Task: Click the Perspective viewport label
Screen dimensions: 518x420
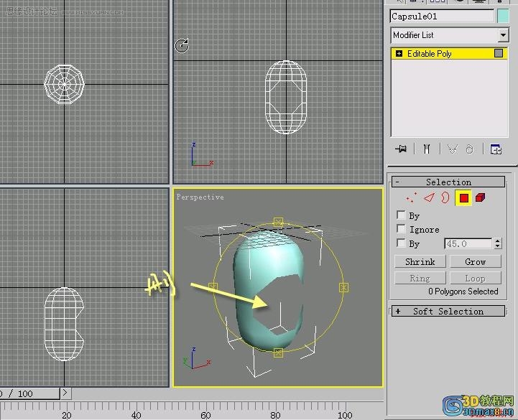Action: click(200, 197)
